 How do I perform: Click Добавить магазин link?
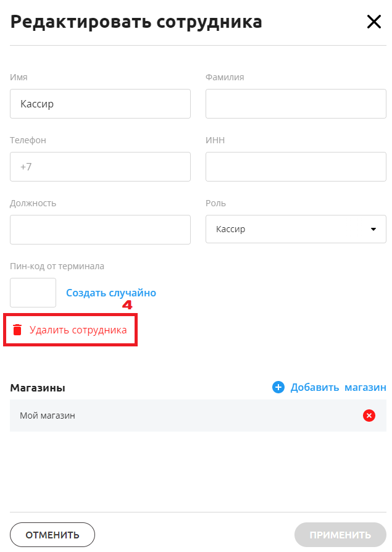coord(338,387)
